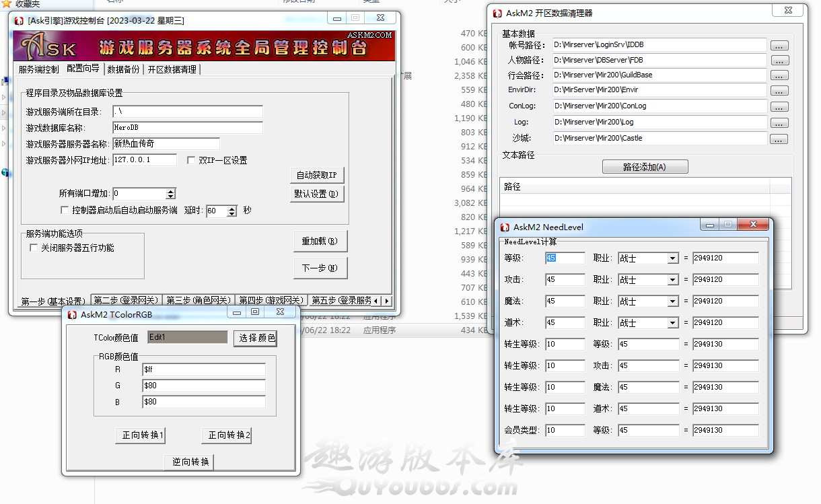Toggle 控制器启动后自动启动服务端 checkbox
This screenshot has width=821, height=504.
coord(65,210)
